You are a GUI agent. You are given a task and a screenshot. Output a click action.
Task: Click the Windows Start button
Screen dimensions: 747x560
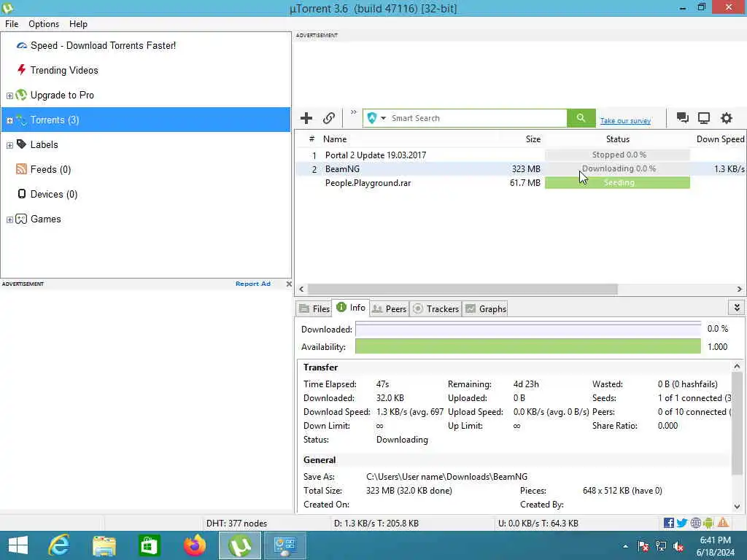(18, 545)
